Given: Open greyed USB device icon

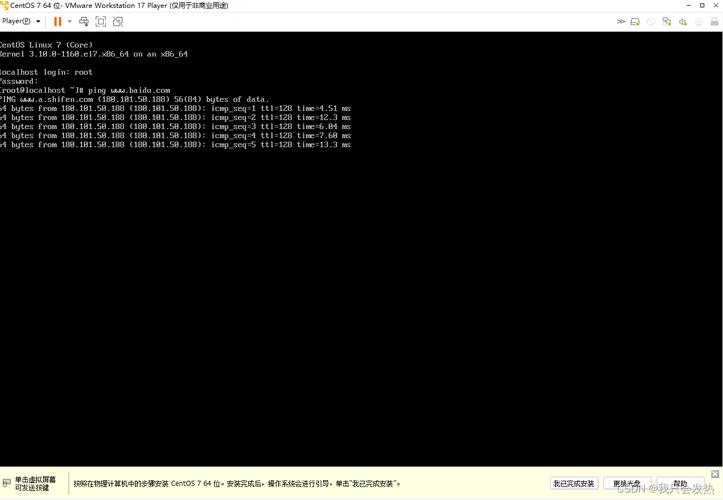Looking at the screenshot, I should (x=699, y=22).
